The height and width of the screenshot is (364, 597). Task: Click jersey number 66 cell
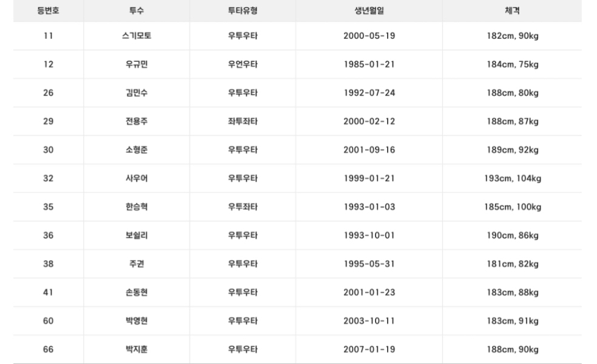(x=49, y=349)
